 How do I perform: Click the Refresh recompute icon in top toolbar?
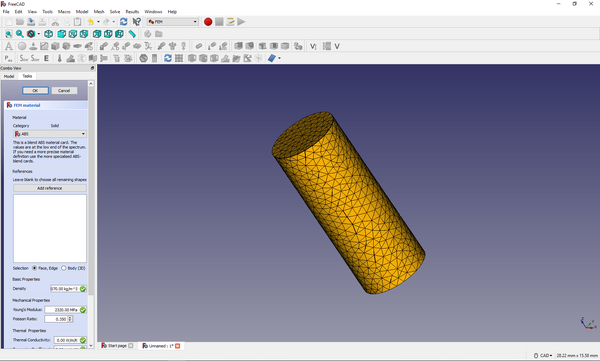pos(123,22)
